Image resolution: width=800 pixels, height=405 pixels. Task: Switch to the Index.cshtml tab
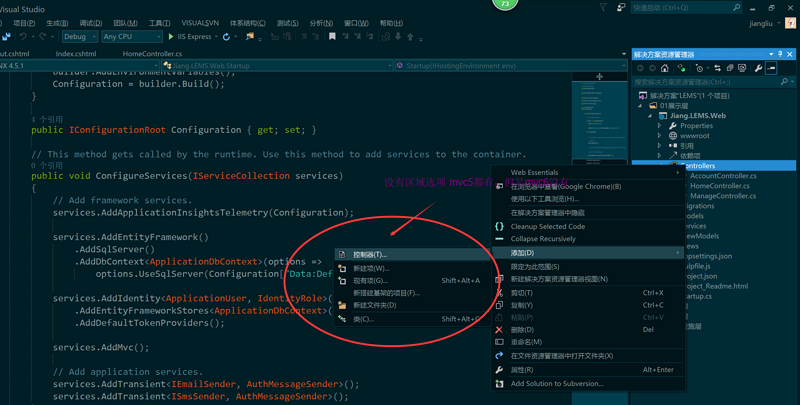click(76, 54)
